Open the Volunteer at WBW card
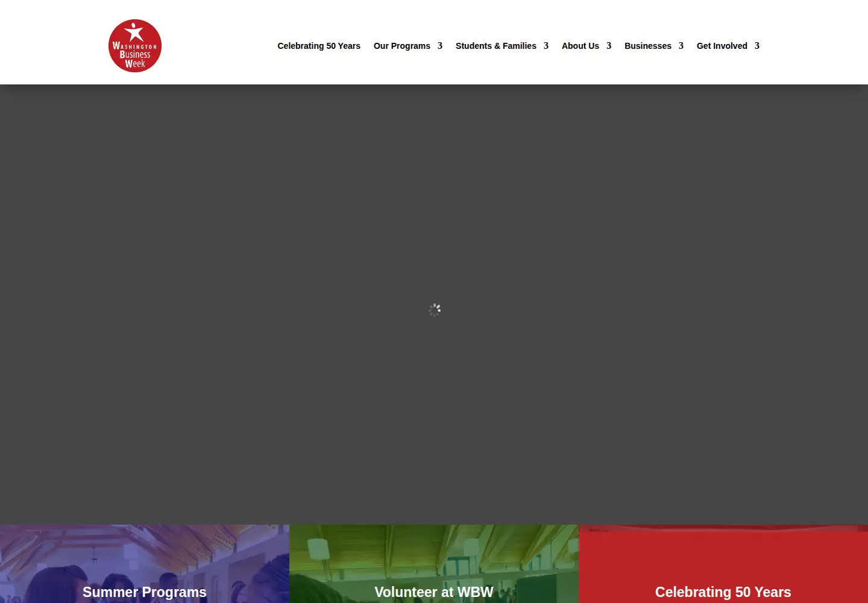The width and height of the screenshot is (868, 603). click(434, 564)
